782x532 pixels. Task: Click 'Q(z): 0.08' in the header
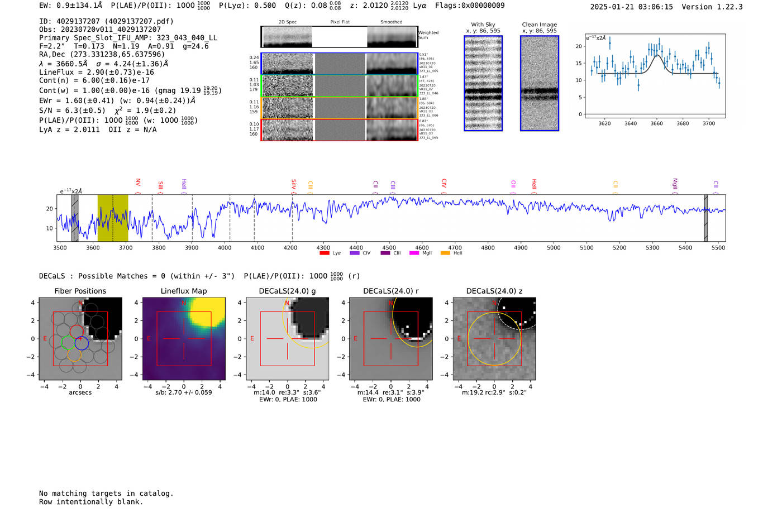click(x=306, y=6)
